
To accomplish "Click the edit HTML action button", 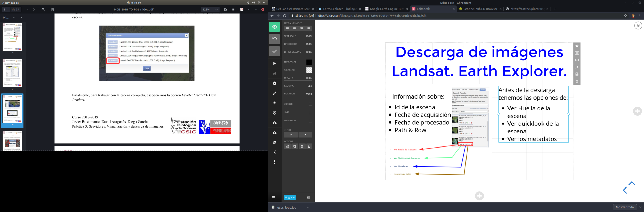I will tap(287, 146).
